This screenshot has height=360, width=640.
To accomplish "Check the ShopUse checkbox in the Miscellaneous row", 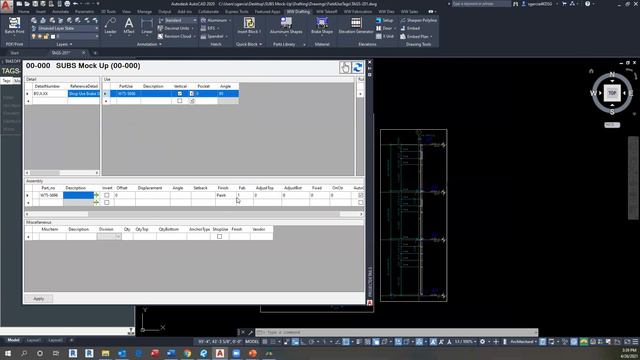I will (x=220, y=236).
